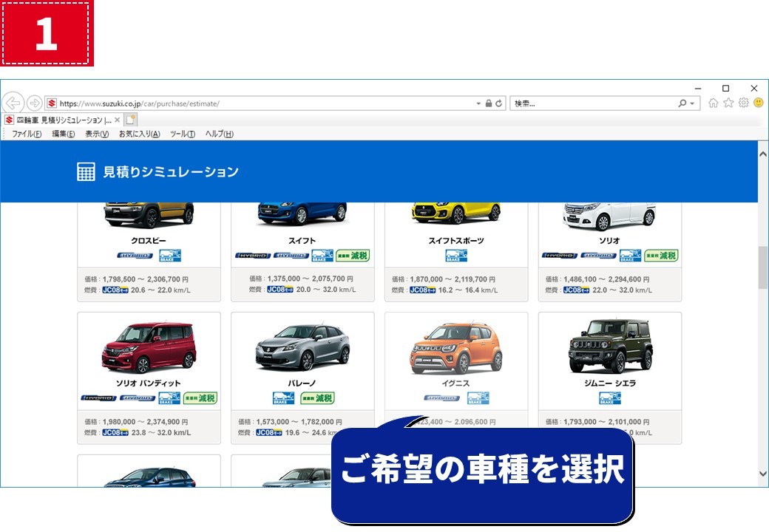Click the price 1,486,100 ～ 2,294,600 円
This screenshot has height=532, width=769.
coord(606,279)
